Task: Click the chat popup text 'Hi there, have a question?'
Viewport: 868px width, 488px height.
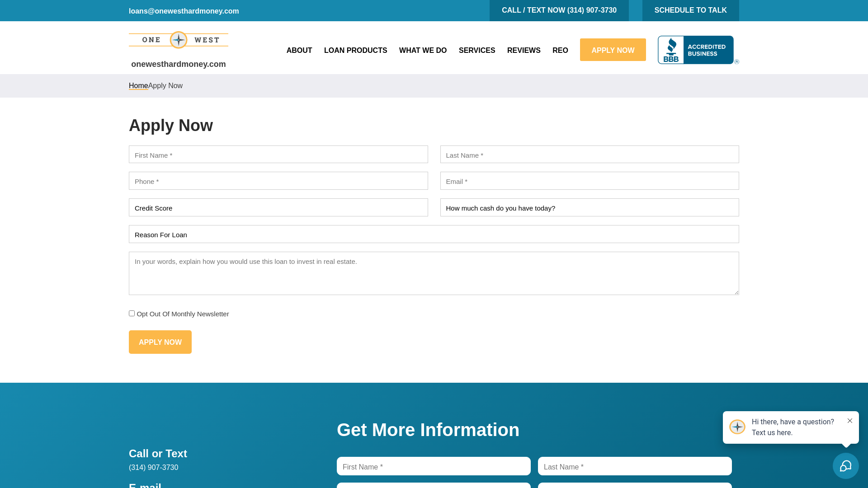Action: pyautogui.click(x=793, y=422)
